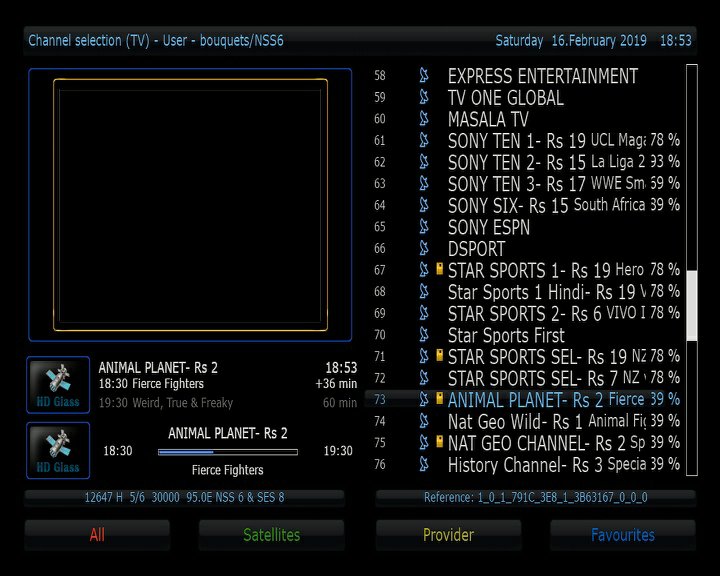
Task: Select the TV ONE GLOBAL channel
Action: click(x=505, y=98)
